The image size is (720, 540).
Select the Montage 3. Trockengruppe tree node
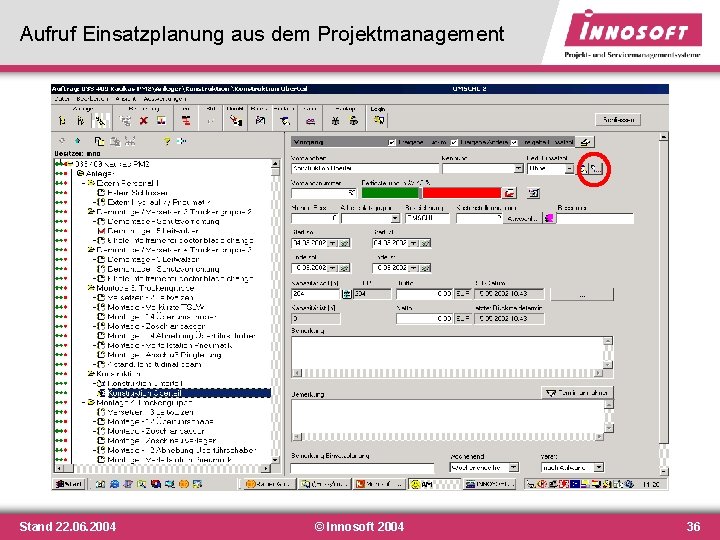click(145, 288)
